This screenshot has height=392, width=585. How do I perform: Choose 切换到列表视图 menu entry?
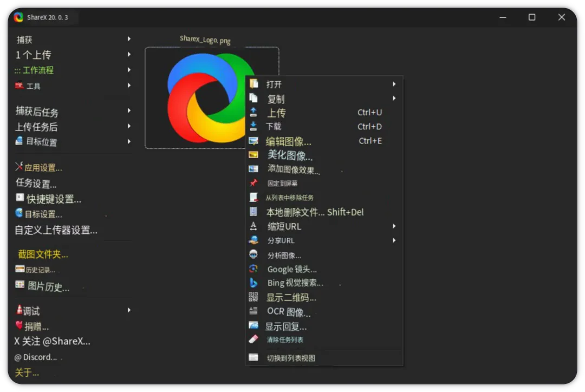pos(324,358)
